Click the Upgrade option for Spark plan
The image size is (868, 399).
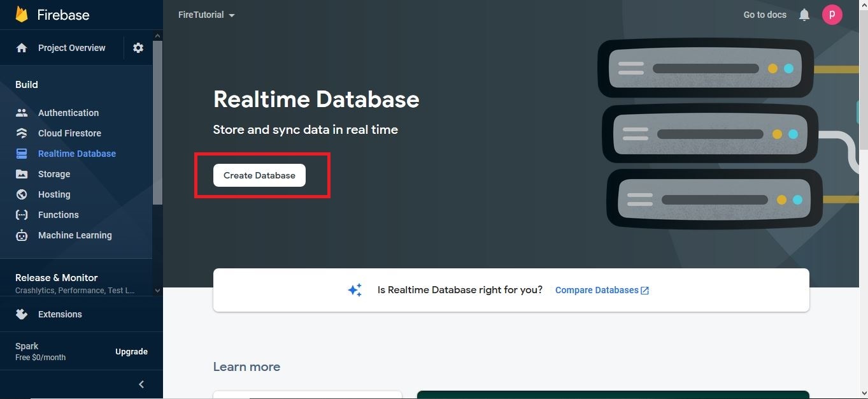pos(131,351)
